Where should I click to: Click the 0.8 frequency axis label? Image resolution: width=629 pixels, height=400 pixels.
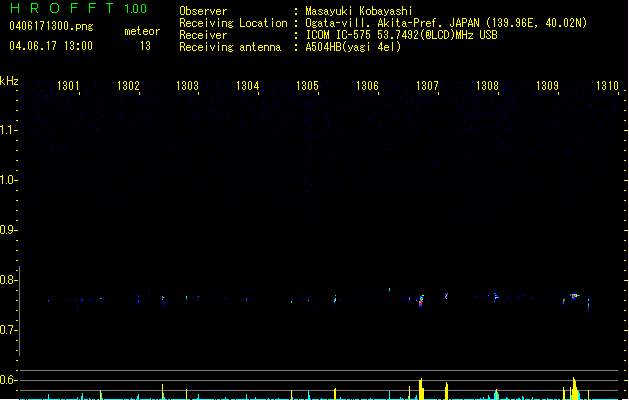pos(7,280)
